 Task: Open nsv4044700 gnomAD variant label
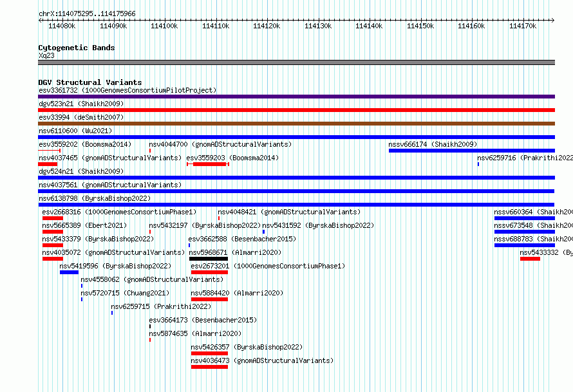point(220,144)
